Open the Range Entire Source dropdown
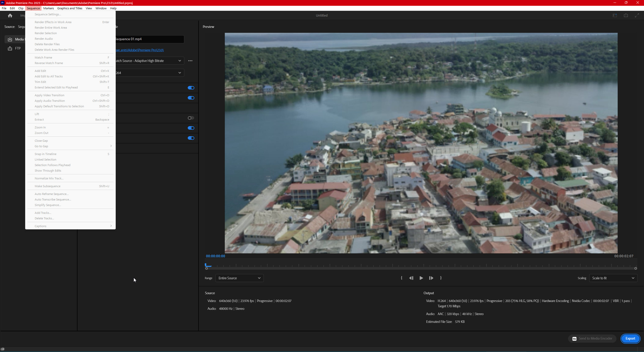 pyautogui.click(x=239, y=278)
